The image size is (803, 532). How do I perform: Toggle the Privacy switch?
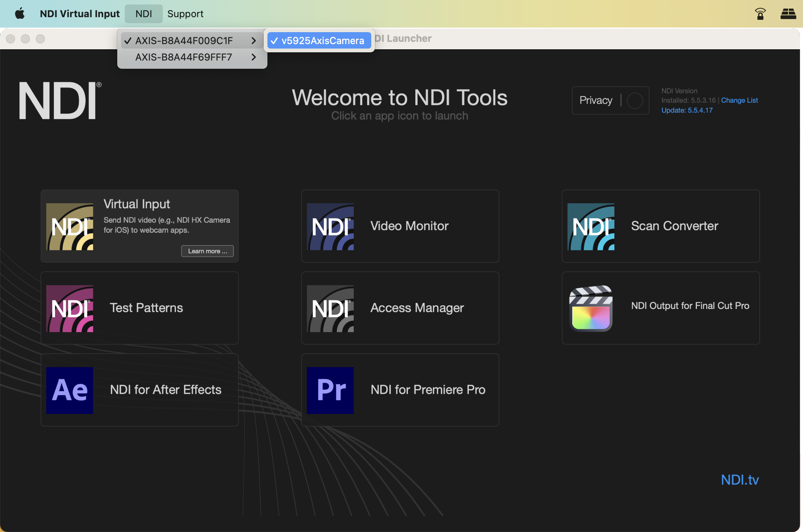point(635,100)
